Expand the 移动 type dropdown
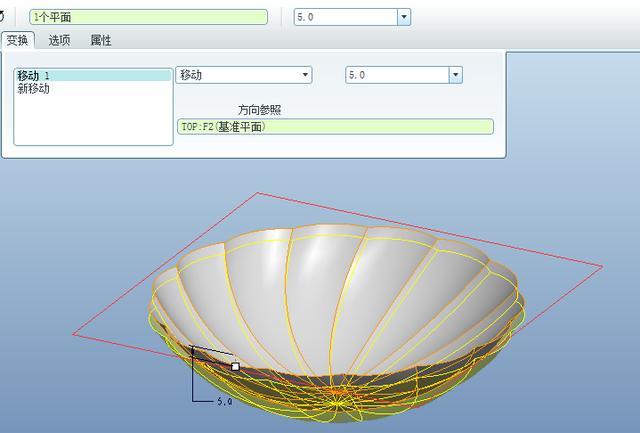This screenshot has width=640, height=433. (x=305, y=75)
